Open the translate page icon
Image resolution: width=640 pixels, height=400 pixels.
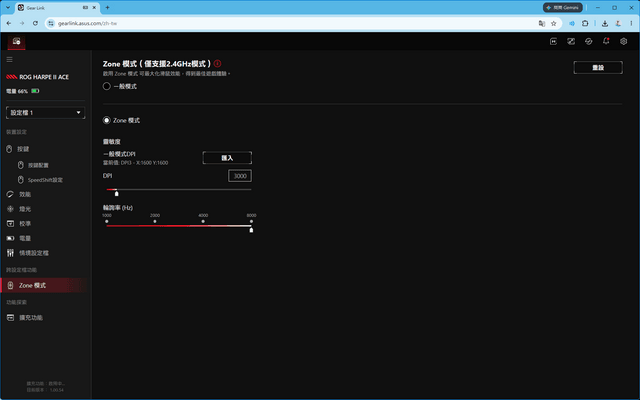coord(542,23)
